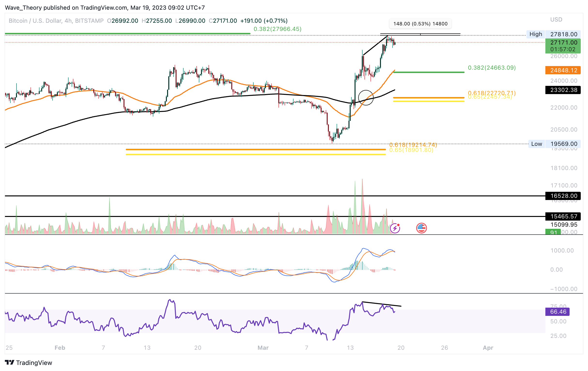Open the USD currency selector on price axis
The width and height of the screenshot is (588, 371).
click(556, 20)
